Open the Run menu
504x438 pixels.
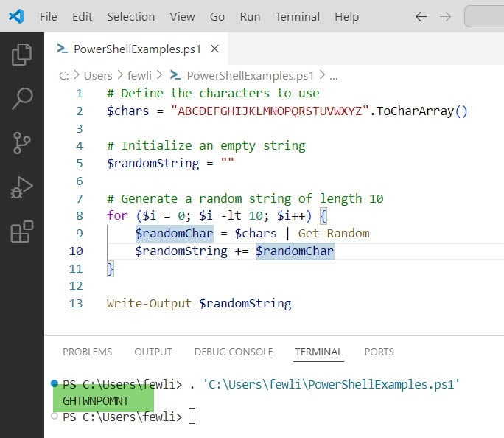pos(250,17)
